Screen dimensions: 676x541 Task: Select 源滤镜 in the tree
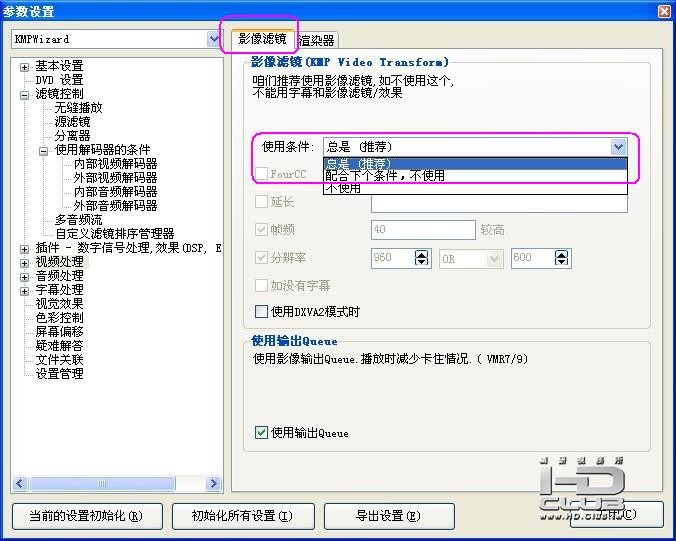pos(72,122)
